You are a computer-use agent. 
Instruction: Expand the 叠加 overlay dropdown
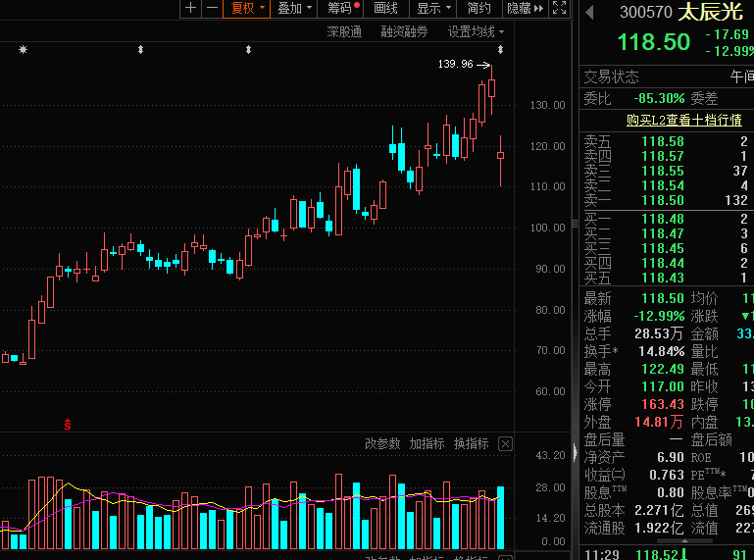[294, 8]
